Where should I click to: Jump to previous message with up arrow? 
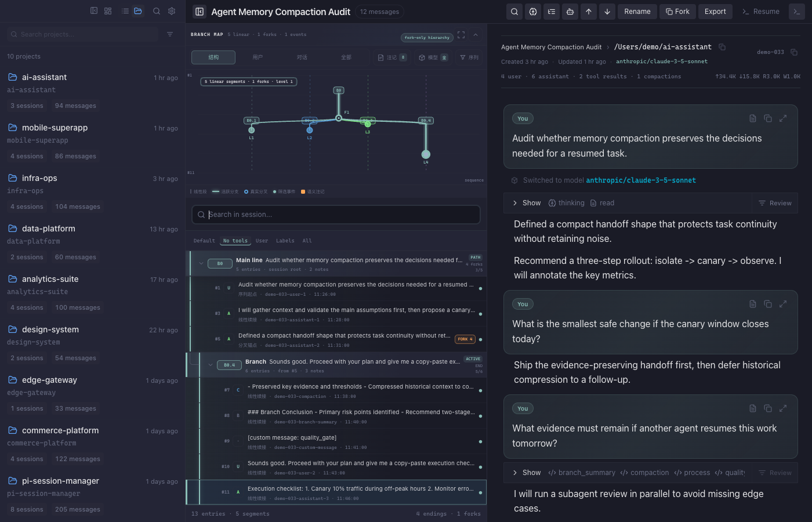(589, 12)
